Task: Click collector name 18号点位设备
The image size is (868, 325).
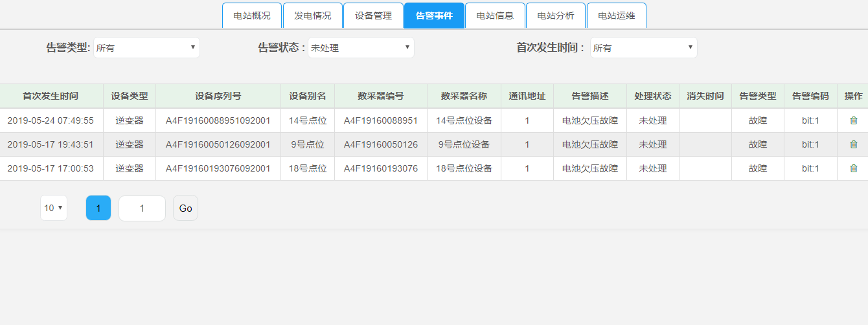Action: 464,168
